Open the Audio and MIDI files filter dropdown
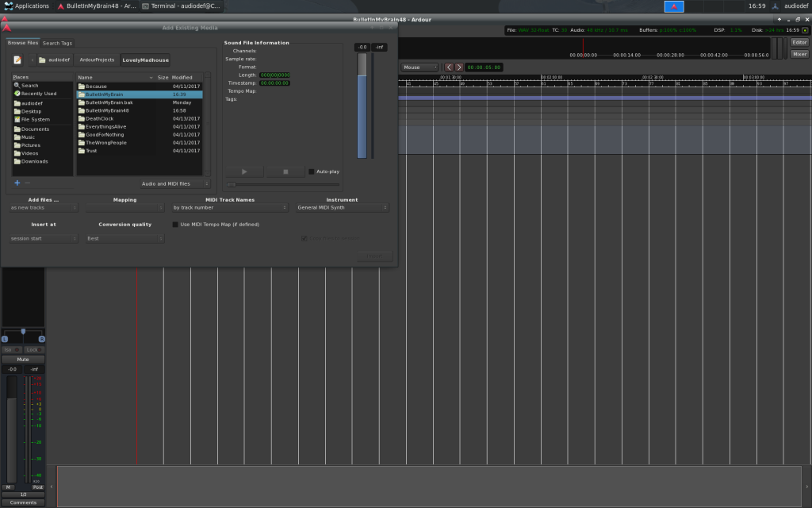 point(174,184)
